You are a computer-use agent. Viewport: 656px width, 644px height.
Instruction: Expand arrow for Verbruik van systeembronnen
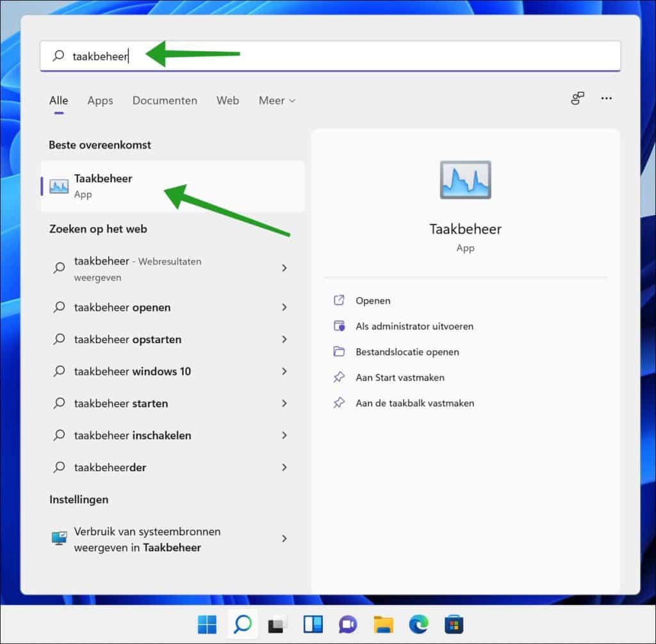pyautogui.click(x=284, y=538)
